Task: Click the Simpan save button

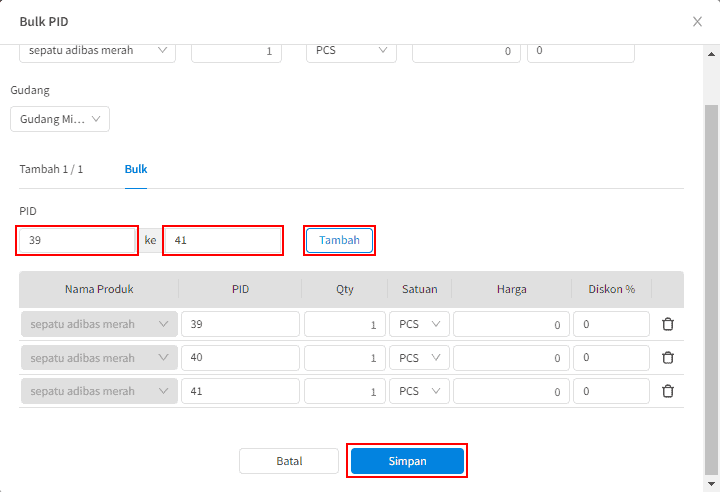Action: (407, 461)
